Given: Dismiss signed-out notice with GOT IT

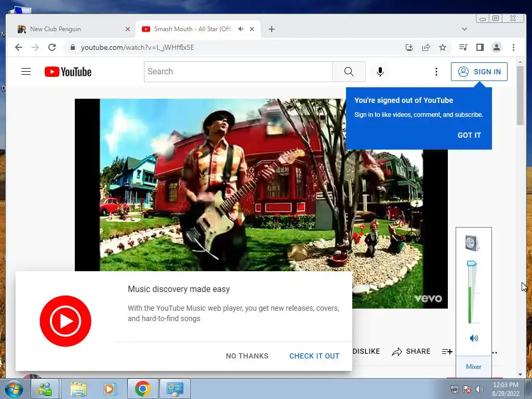Looking at the screenshot, I should point(469,135).
